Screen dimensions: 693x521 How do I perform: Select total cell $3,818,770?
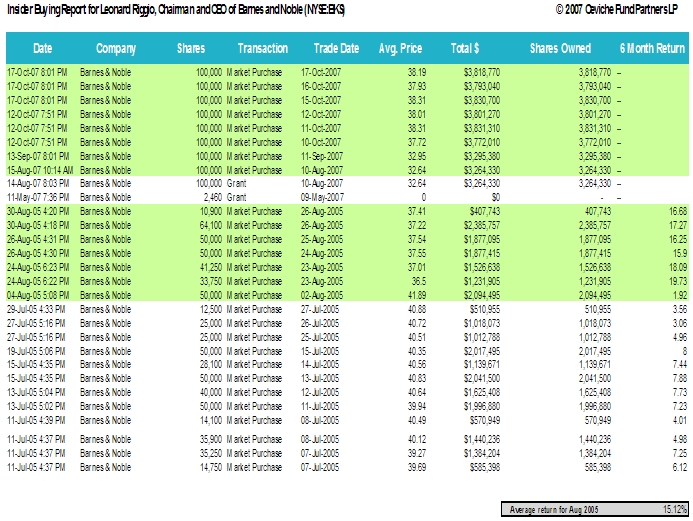click(482, 72)
